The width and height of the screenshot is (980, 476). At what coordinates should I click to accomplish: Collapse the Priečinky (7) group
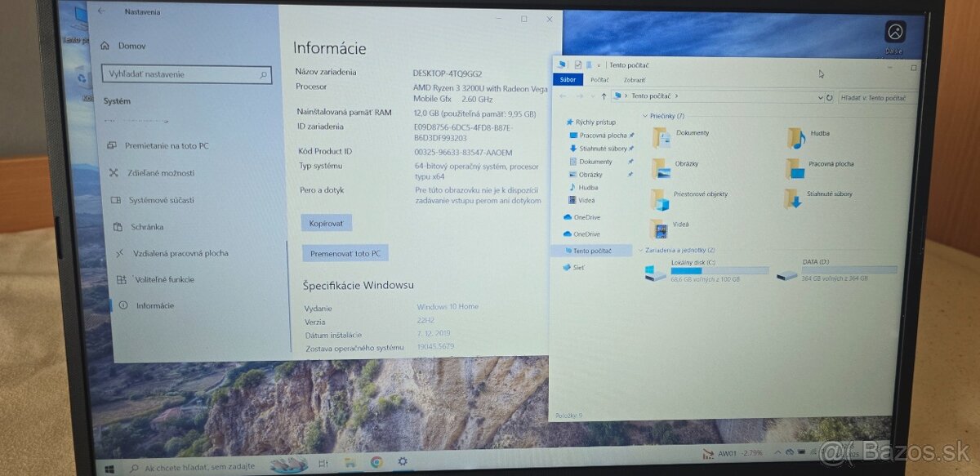pos(644,116)
